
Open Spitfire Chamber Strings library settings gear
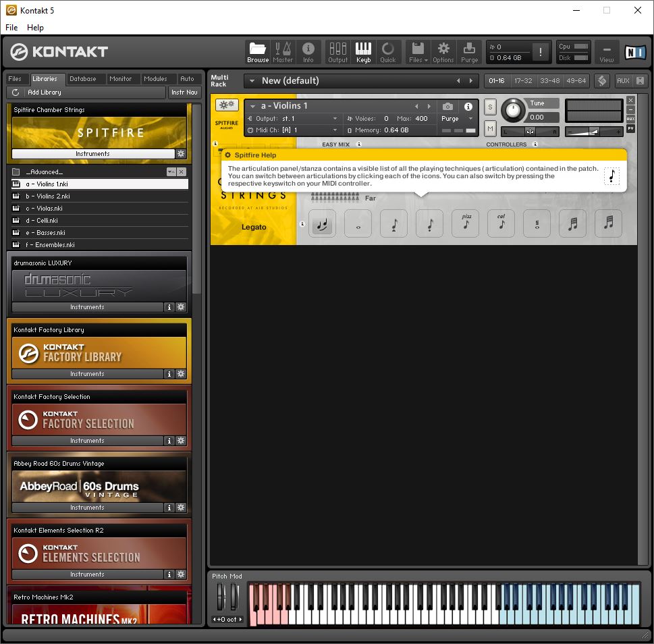coord(181,153)
